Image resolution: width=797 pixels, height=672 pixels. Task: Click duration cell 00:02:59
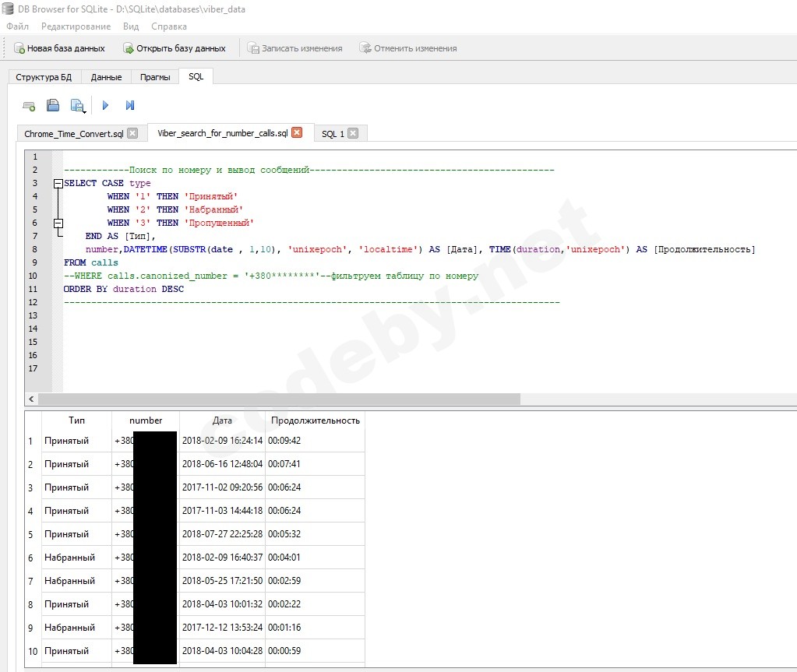coord(316,581)
